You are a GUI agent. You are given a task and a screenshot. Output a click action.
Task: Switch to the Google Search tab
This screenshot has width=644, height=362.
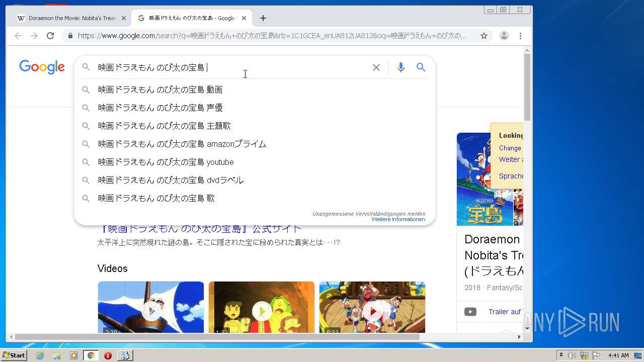[x=191, y=18]
